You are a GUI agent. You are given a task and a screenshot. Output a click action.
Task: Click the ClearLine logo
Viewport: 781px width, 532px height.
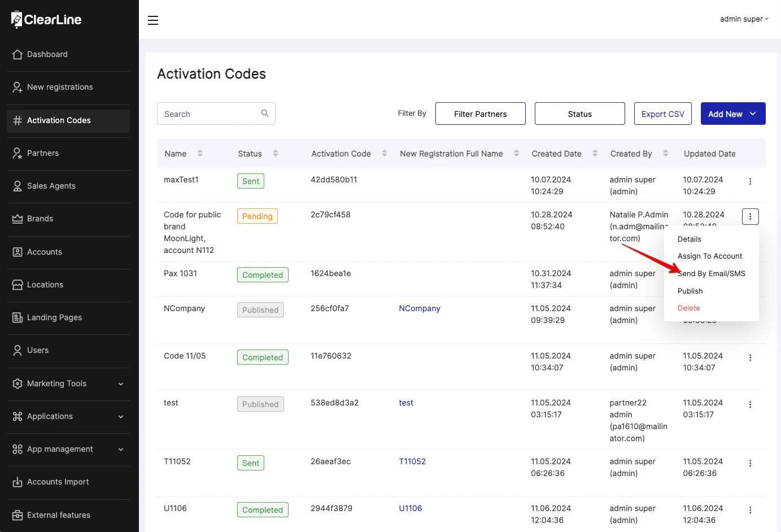point(46,19)
